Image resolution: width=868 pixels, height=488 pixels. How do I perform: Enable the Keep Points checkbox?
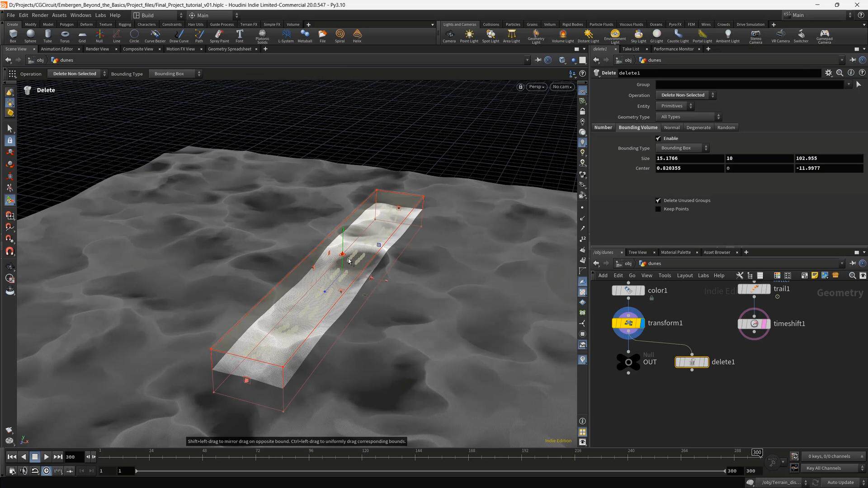click(x=658, y=209)
